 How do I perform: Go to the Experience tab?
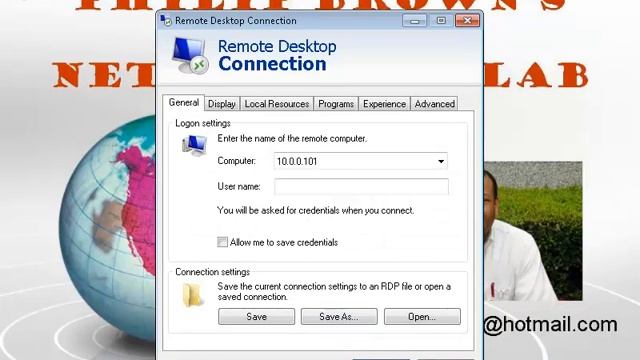pos(384,104)
